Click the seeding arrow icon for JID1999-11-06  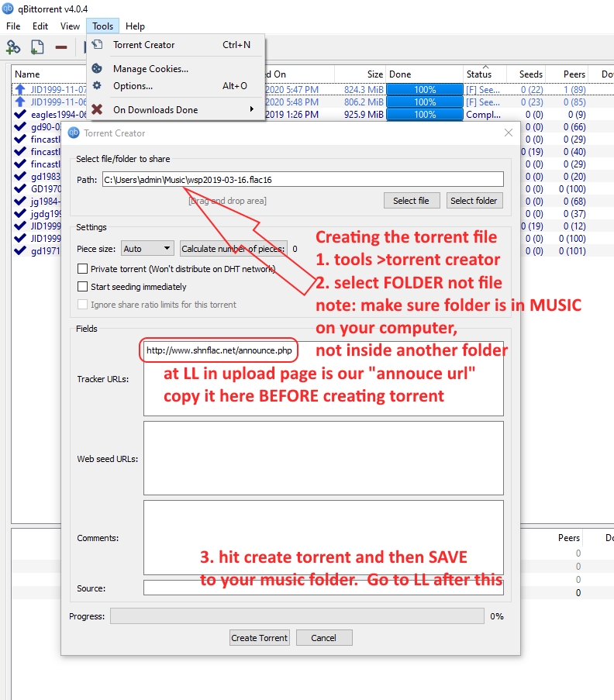pyautogui.click(x=20, y=102)
